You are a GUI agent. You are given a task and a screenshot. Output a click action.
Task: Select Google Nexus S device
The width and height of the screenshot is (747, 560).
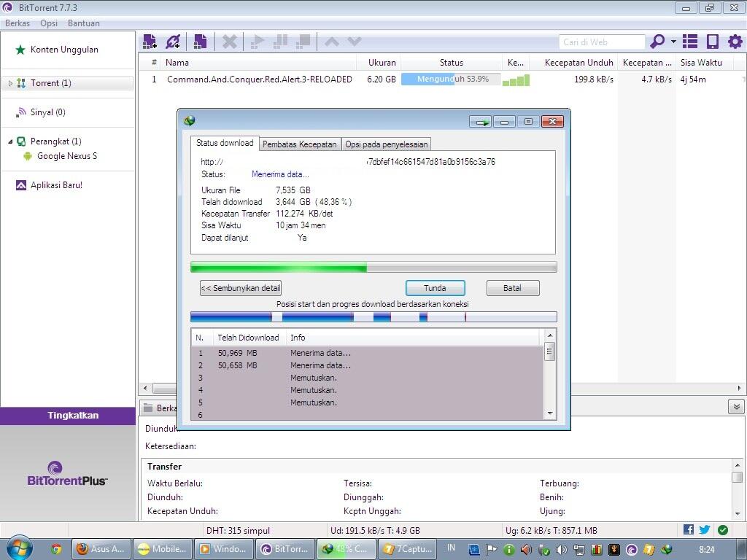(x=66, y=156)
